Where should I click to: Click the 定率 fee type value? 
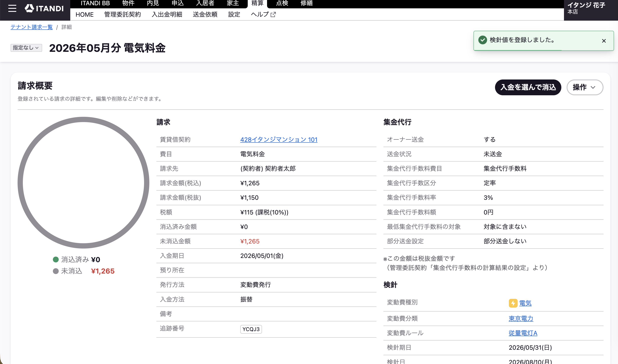(490, 183)
